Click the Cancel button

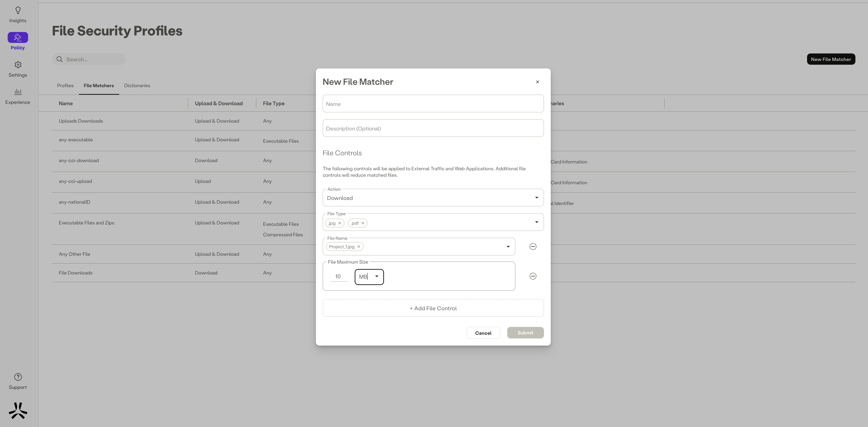click(483, 333)
